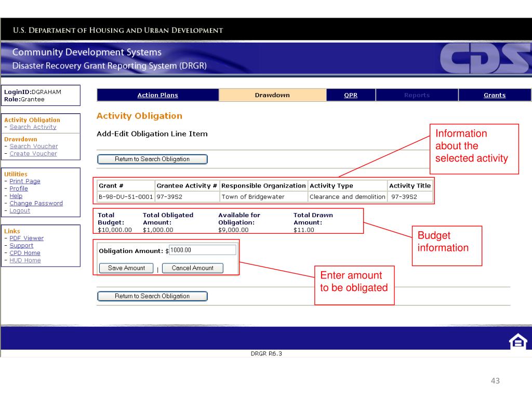Click into the Obligation Amount input field
Screen dimensions: 532x399
[x=202, y=250]
